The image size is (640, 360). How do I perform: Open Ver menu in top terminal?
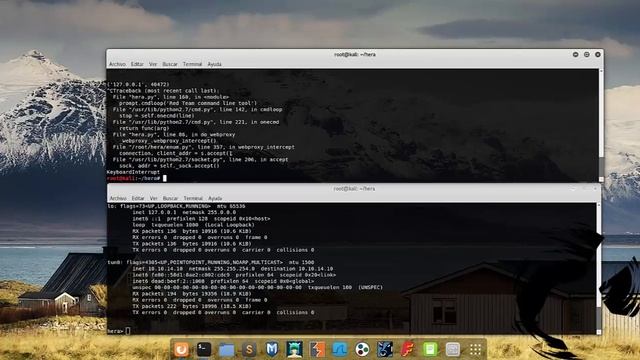[x=153, y=64]
